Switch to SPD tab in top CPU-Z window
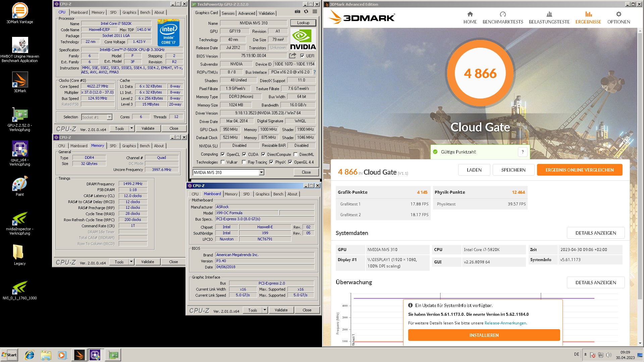This screenshot has height=362, width=644. (x=113, y=12)
